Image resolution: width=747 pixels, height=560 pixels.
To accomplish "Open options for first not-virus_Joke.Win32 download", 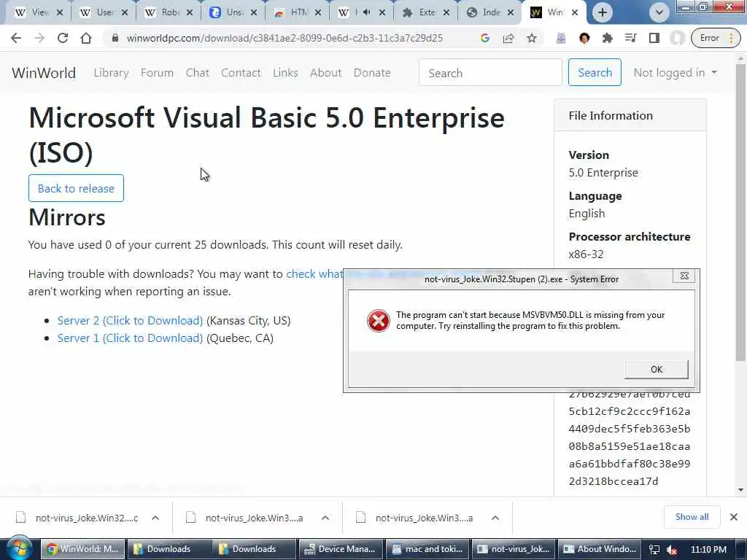I will point(155,518).
